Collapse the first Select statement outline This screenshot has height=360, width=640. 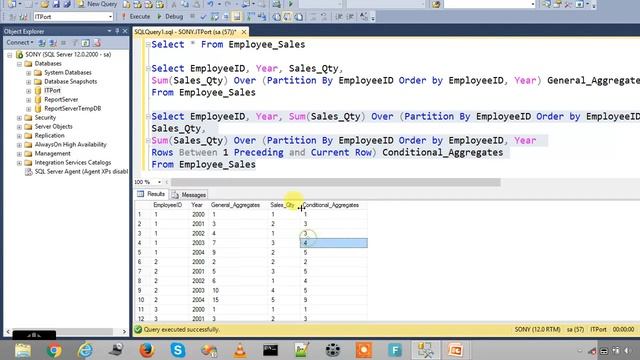(x=148, y=44)
